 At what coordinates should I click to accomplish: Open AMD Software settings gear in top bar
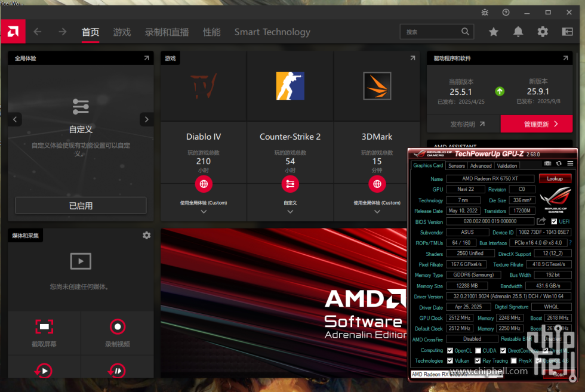(543, 32)
